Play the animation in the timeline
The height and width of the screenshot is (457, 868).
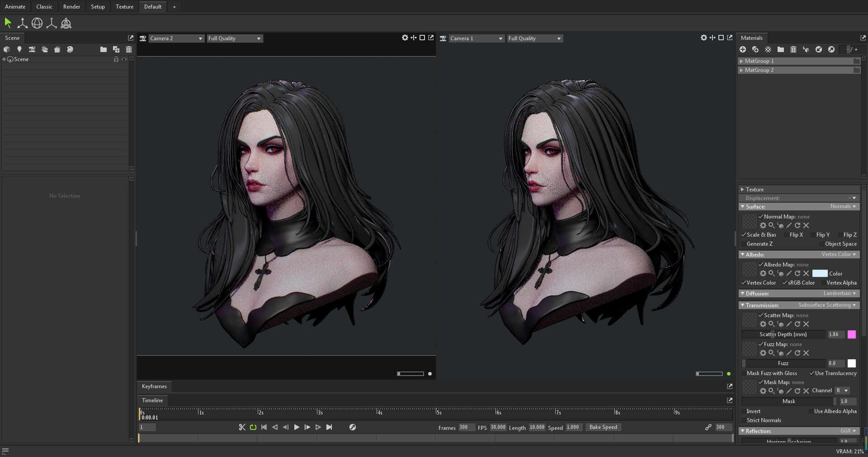point(297,427)
